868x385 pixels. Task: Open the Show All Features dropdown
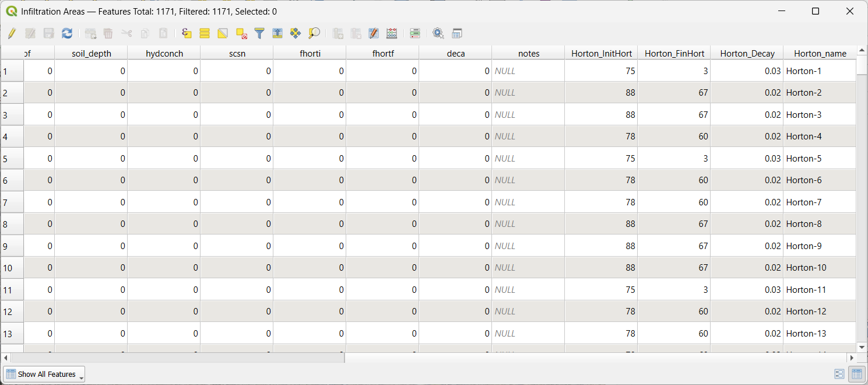click(44, 374)
